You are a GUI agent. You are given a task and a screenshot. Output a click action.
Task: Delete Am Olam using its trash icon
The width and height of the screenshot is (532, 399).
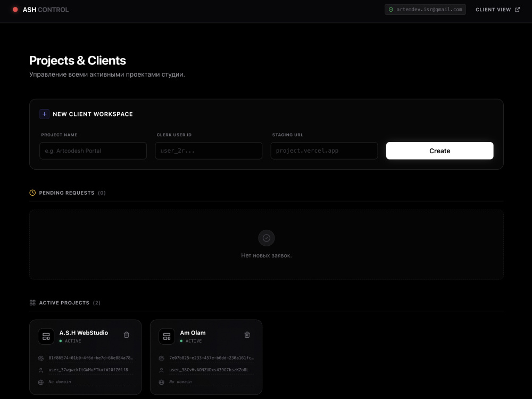tap(247, 335)
